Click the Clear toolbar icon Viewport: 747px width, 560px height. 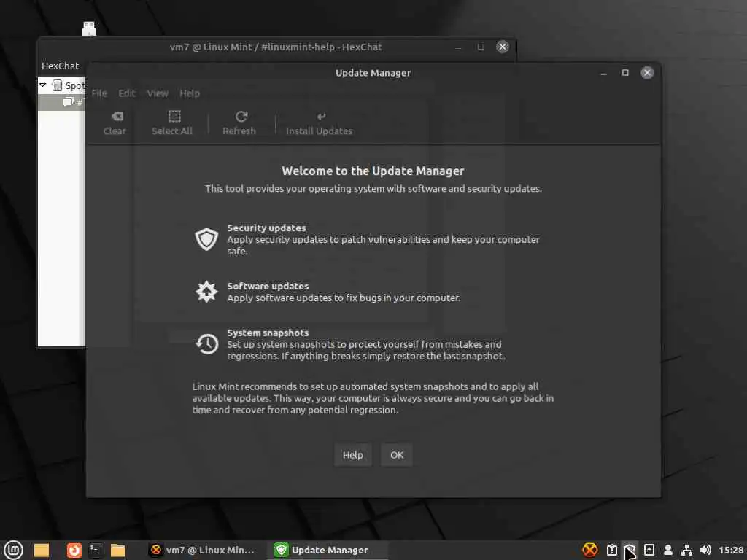pos(117,117)
